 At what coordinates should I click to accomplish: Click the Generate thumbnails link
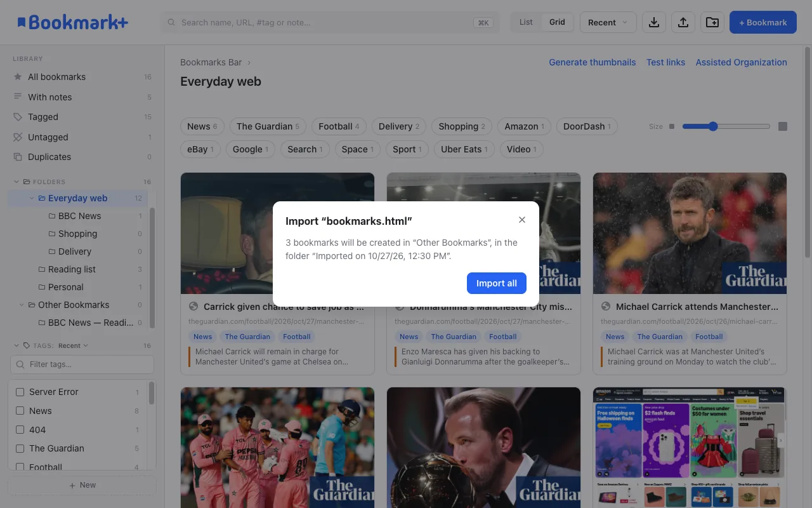[x=592, y=62]
